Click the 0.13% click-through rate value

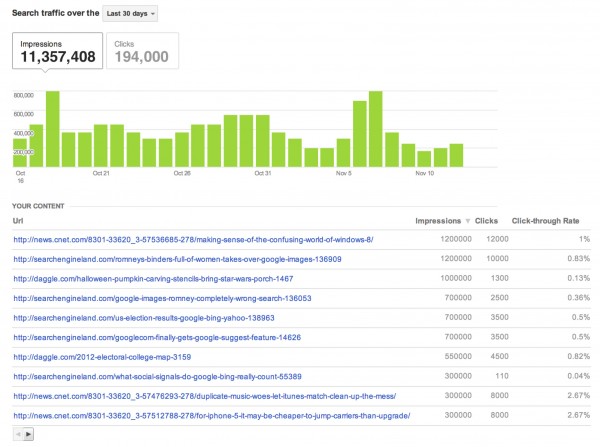(579, 278)
